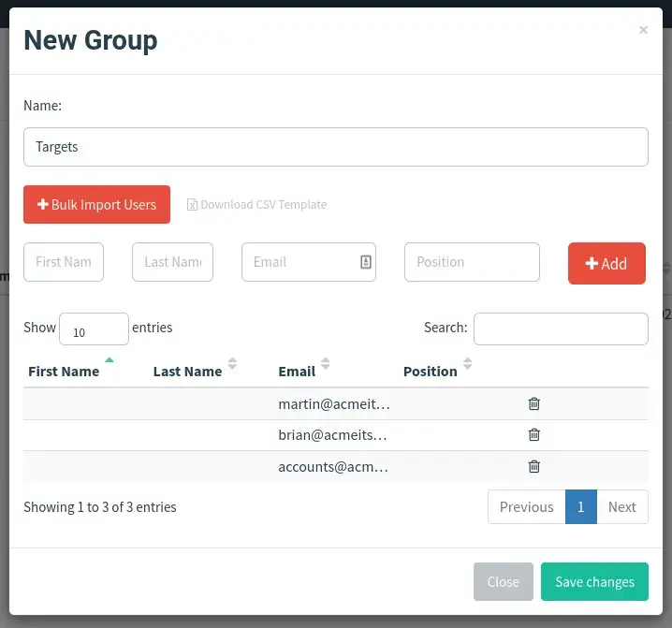Viewport: 672px width, 628px height.
Task: Sort table by Position column arrows
Action: (x=468, y=363)
